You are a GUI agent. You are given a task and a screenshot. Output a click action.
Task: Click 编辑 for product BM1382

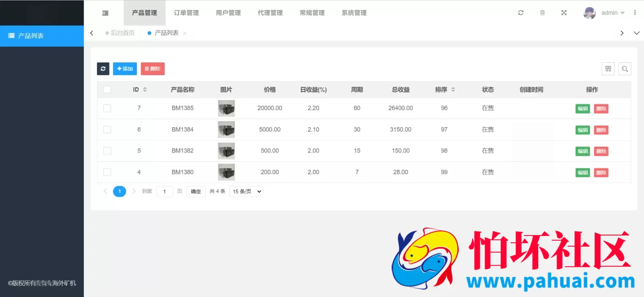pos(583,151)
